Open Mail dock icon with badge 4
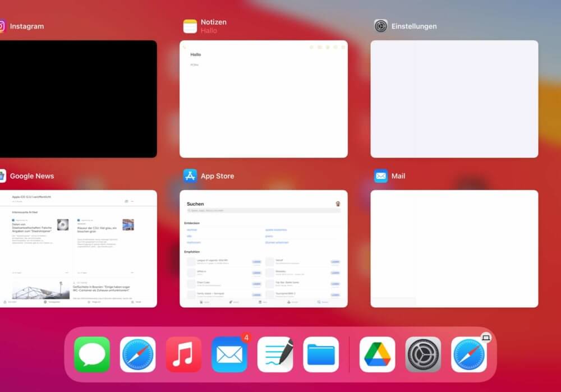The width and height of the screenshot is (561, 392). (229, 354)
